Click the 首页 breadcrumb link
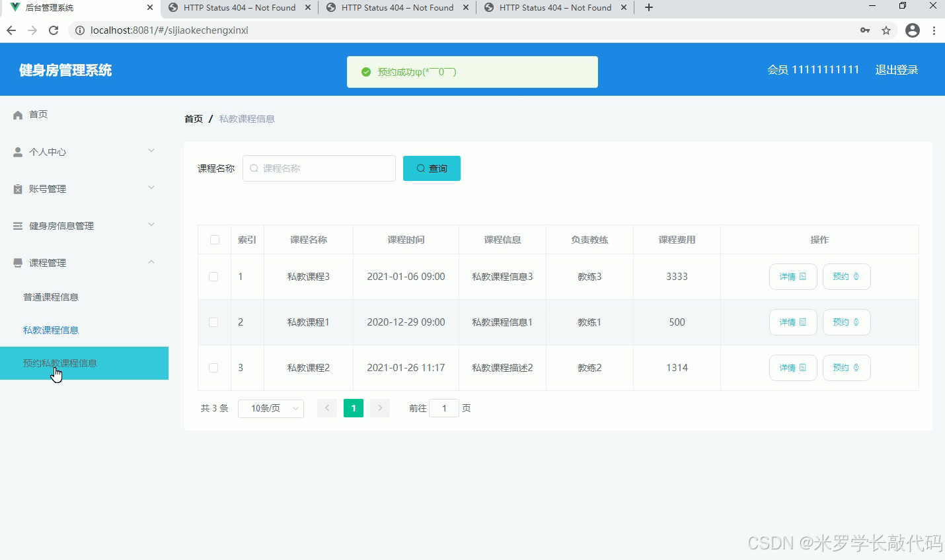This screenshot has height=560, width=945. pos(194,119)
